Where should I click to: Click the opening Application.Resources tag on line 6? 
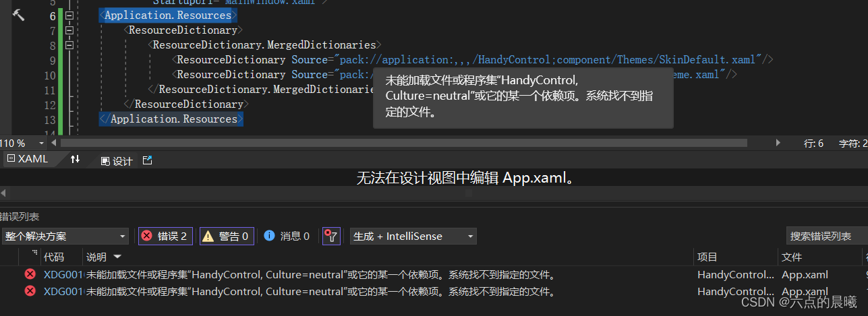169,15
